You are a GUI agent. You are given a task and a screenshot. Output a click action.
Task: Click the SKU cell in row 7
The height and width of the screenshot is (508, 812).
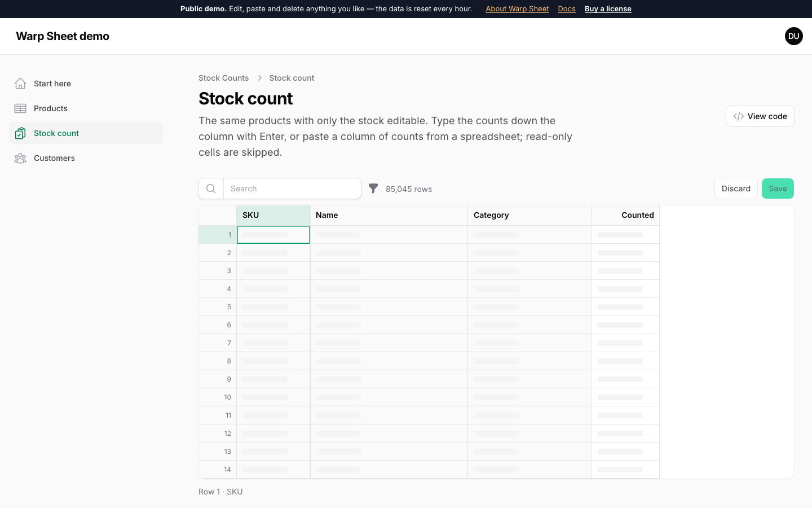[x=273, y=343]
